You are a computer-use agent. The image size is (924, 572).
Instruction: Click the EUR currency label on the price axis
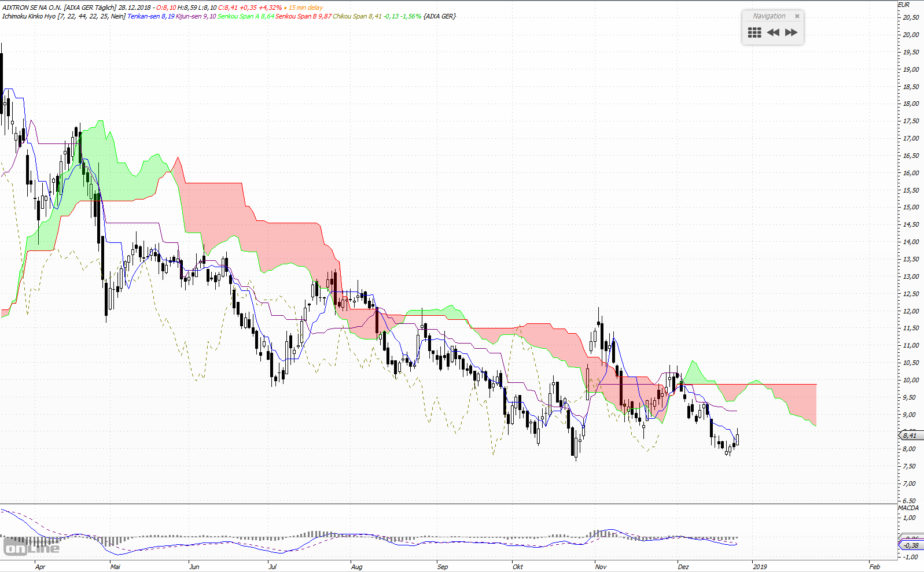[x=904, y=5]
